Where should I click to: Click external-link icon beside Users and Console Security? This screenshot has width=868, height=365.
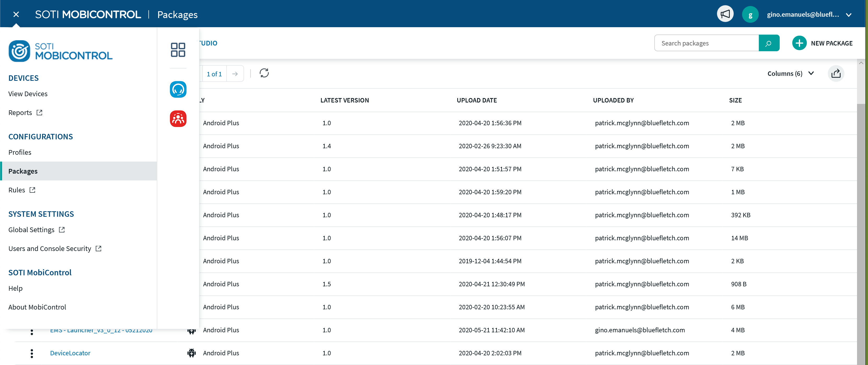(x=99, y=249)
